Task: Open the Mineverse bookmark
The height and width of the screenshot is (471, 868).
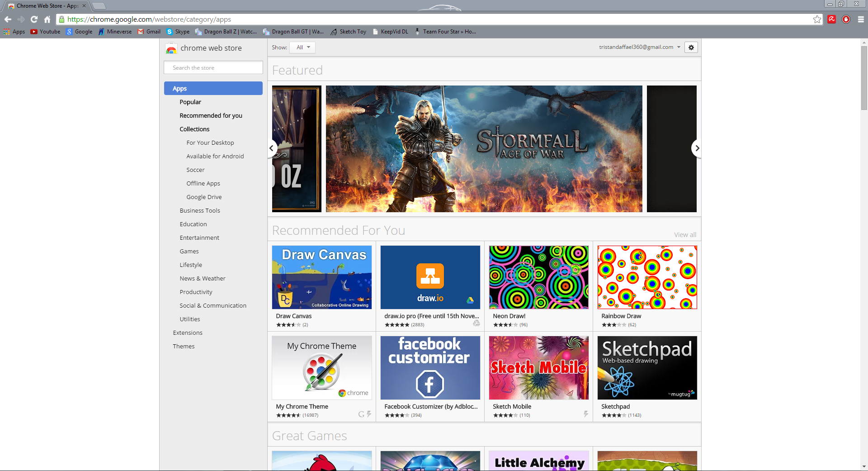Action: pos(115,32)
